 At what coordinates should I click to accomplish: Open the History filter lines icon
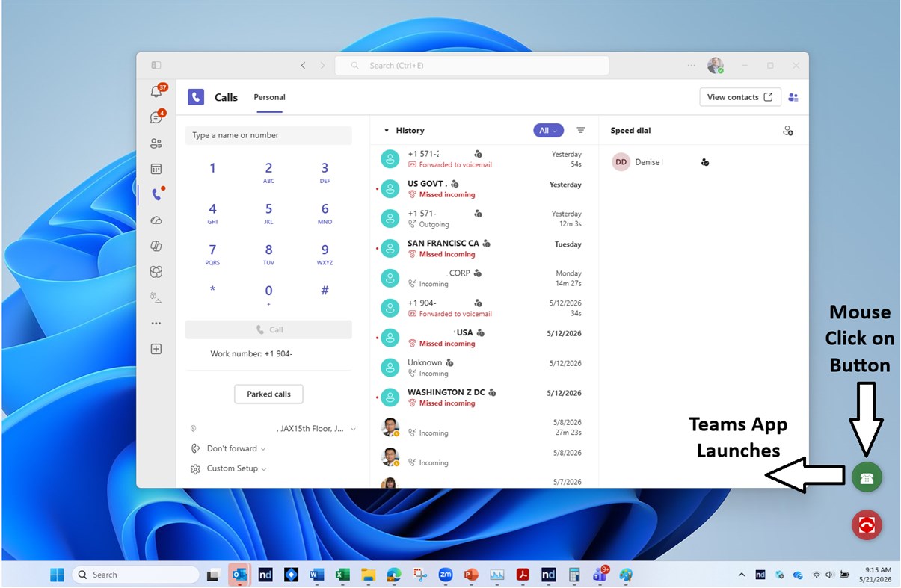581,130
